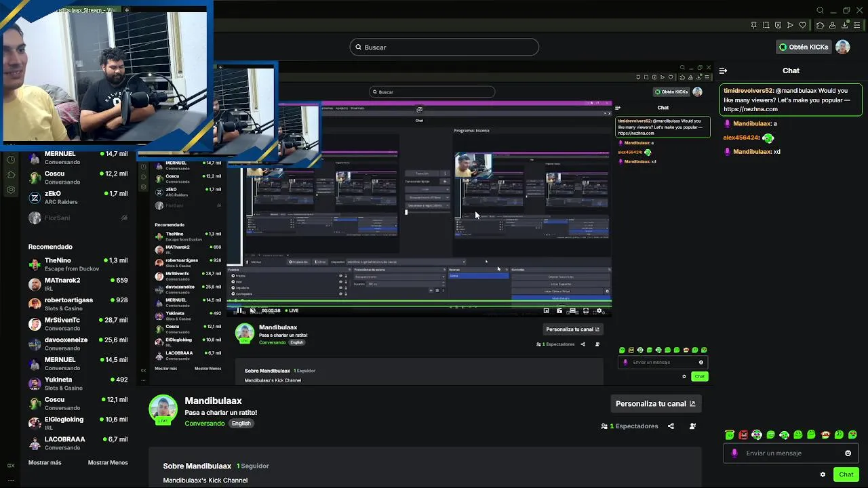Screen dimensions: 868x488
Task: Open zEKO ARC Raiders channel
Action: (78, 198)
